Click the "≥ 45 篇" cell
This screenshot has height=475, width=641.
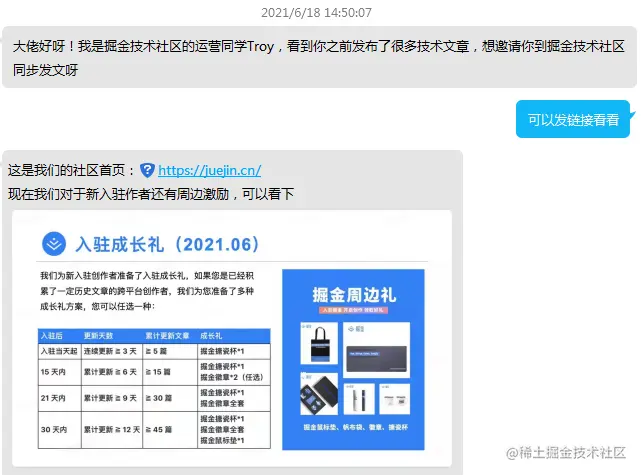[x=170, y=430]
